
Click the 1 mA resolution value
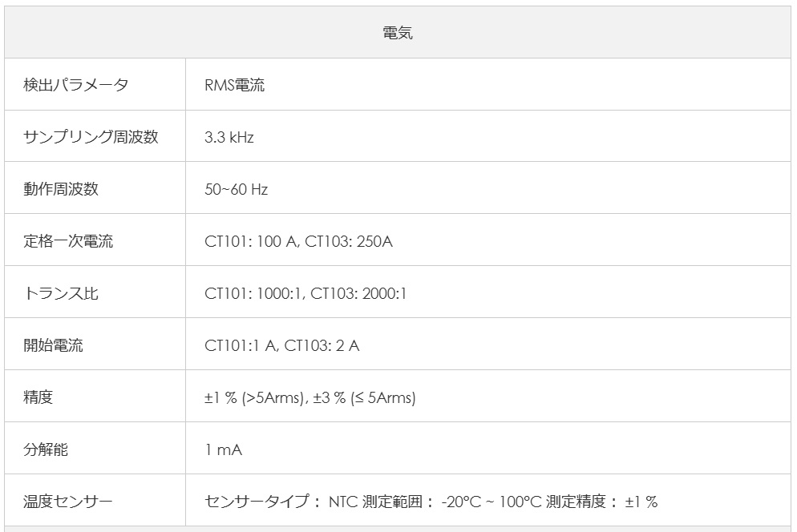[223, 449]
